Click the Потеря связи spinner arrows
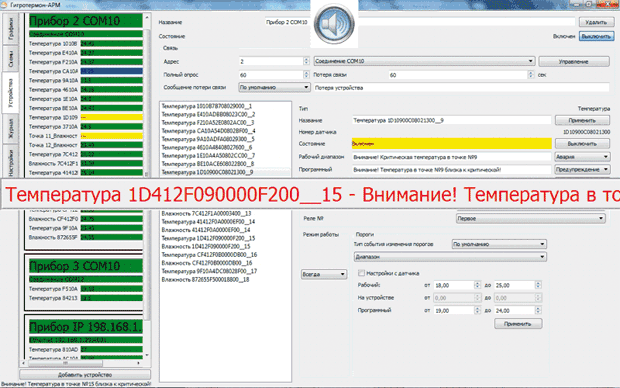 click(531, 75)
